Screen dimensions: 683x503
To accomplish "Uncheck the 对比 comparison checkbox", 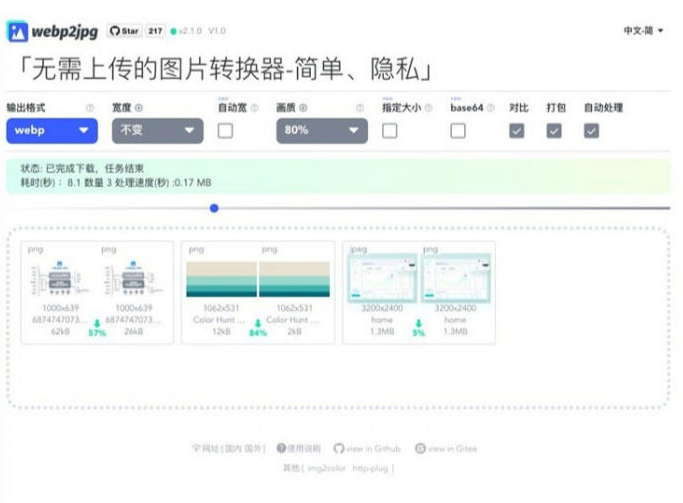I will point(516,130).
